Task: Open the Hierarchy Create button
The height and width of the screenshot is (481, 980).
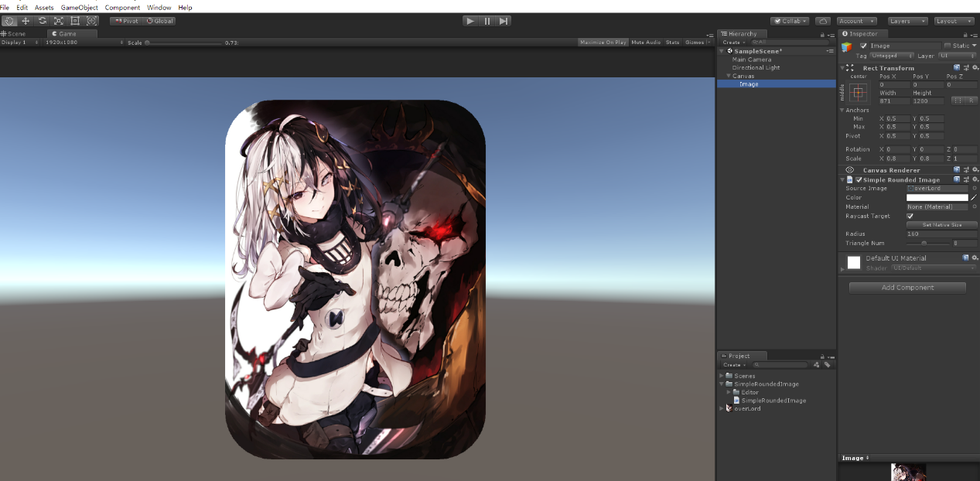Action: (x=733, y=43)
